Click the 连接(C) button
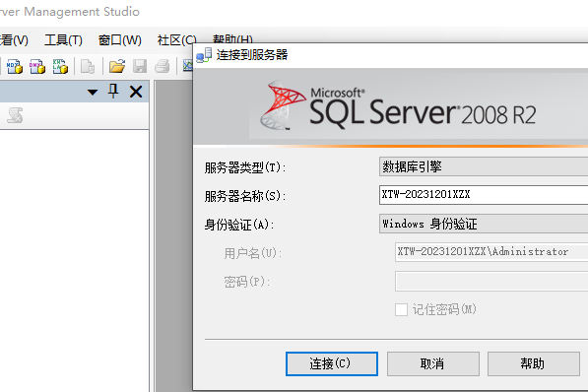 pos(332,363)
